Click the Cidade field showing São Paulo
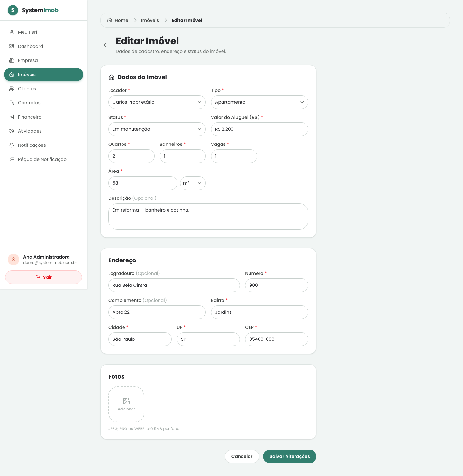 click(140, 339)
